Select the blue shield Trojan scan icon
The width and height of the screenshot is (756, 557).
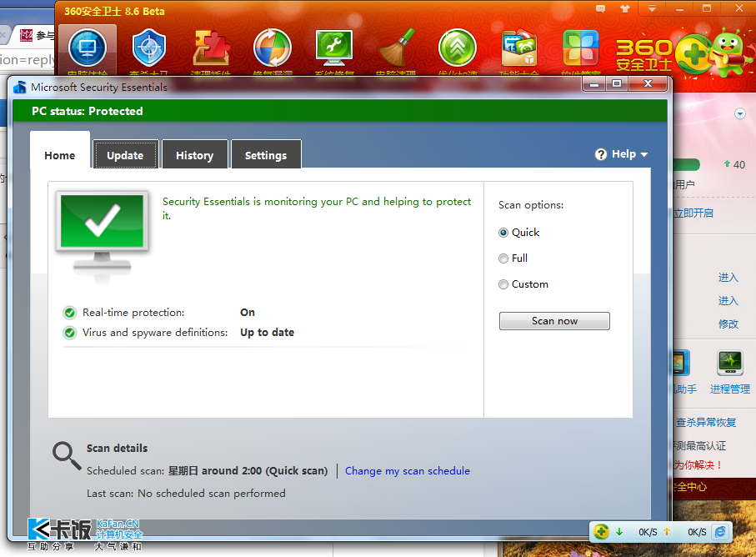point(149,48)
